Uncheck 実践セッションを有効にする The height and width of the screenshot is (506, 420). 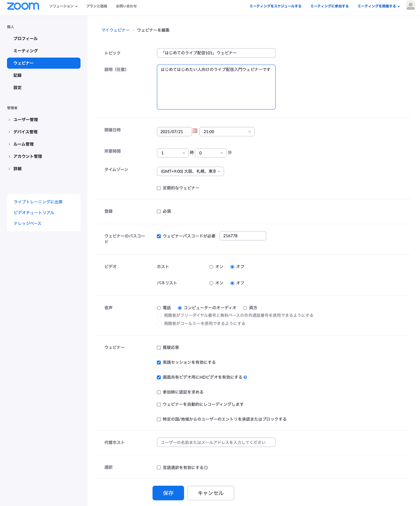tap(159, 362)
